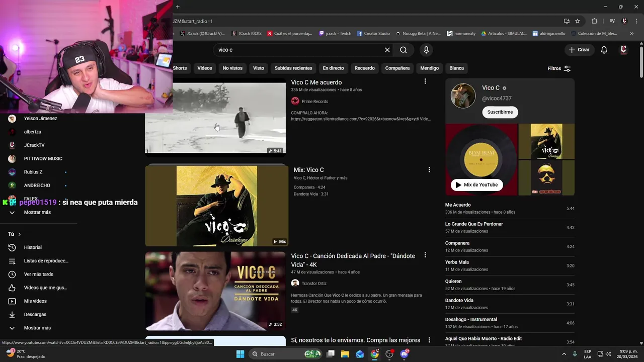Screen dimensions: 644x362
Task: Open the Creator Studio bookmark
Action: pyautogui.click(x=373, y=34)
